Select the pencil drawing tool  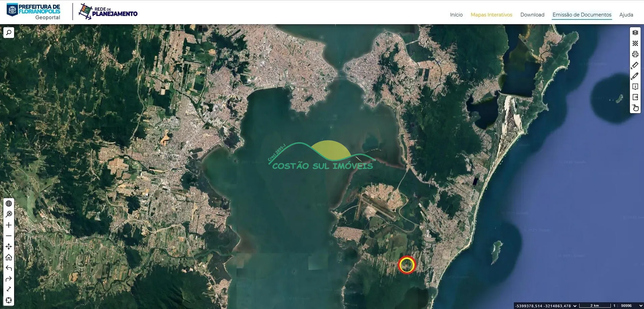(635, 76)
